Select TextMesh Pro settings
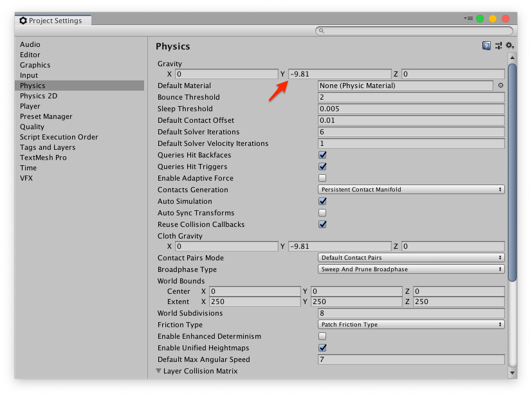Screen dimensions: 532x396 pos(43,157)
